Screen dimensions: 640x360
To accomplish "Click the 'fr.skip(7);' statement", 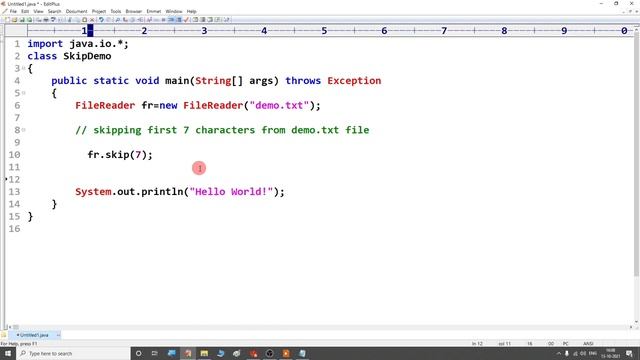I will coord(120,155).
